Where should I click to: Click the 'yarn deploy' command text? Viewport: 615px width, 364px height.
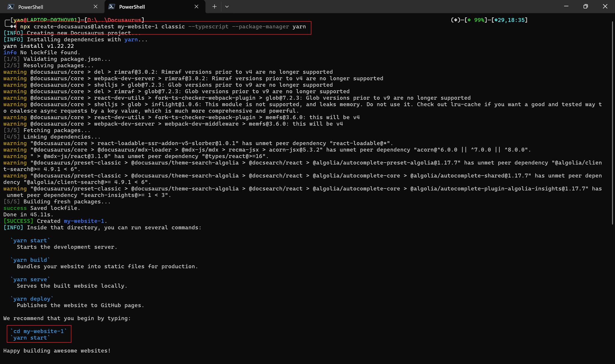tap(32, 299)
